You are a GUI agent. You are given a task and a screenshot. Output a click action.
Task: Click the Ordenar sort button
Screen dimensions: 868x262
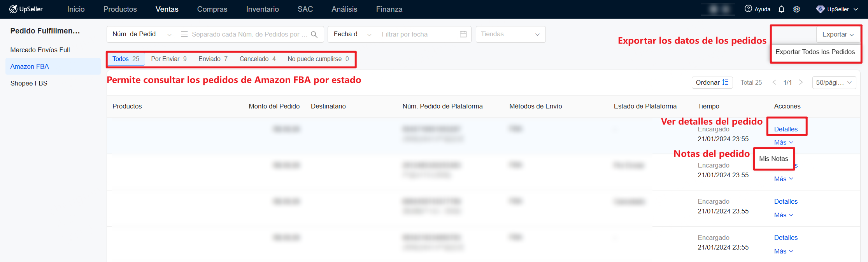pyautogui.click(x=712, y=82)
